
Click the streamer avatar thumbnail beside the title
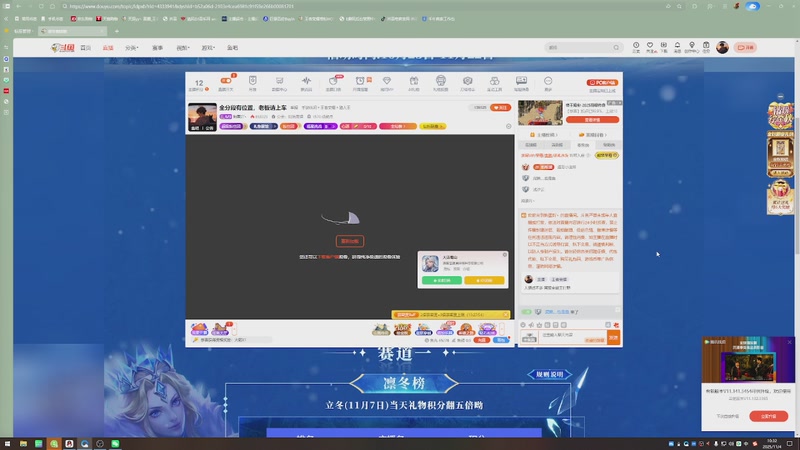point(202,117)
